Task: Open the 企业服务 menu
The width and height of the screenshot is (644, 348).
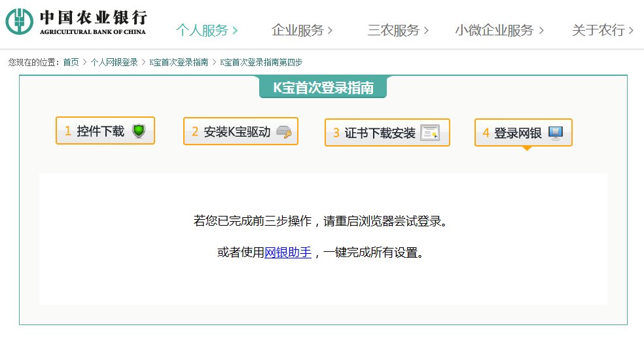Action: [x=298, y=30]
